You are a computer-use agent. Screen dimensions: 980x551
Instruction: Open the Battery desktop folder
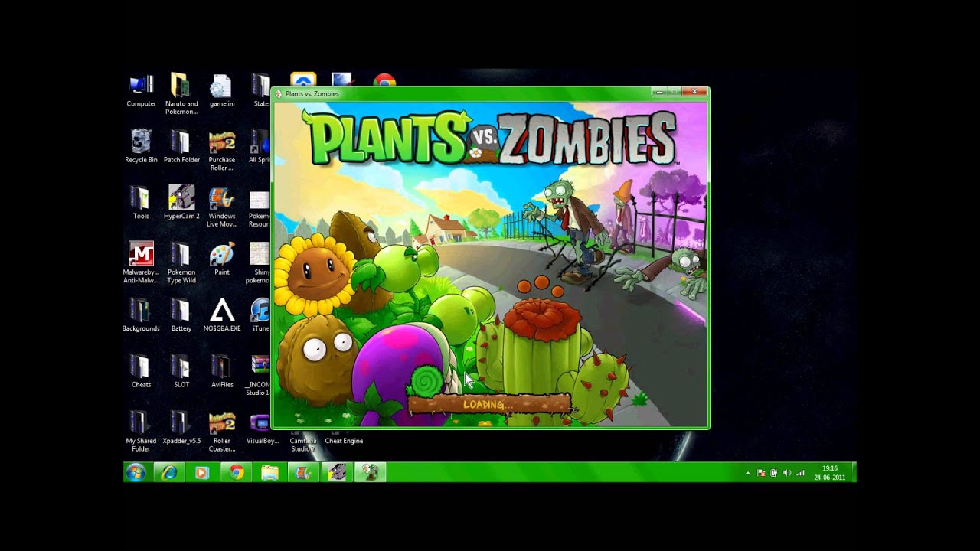181,315
